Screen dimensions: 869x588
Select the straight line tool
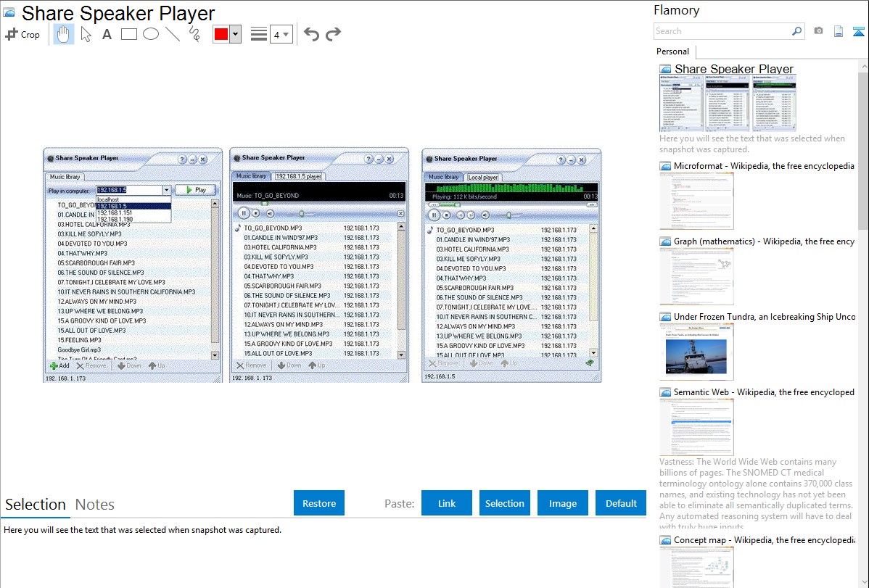coord(173,34)
